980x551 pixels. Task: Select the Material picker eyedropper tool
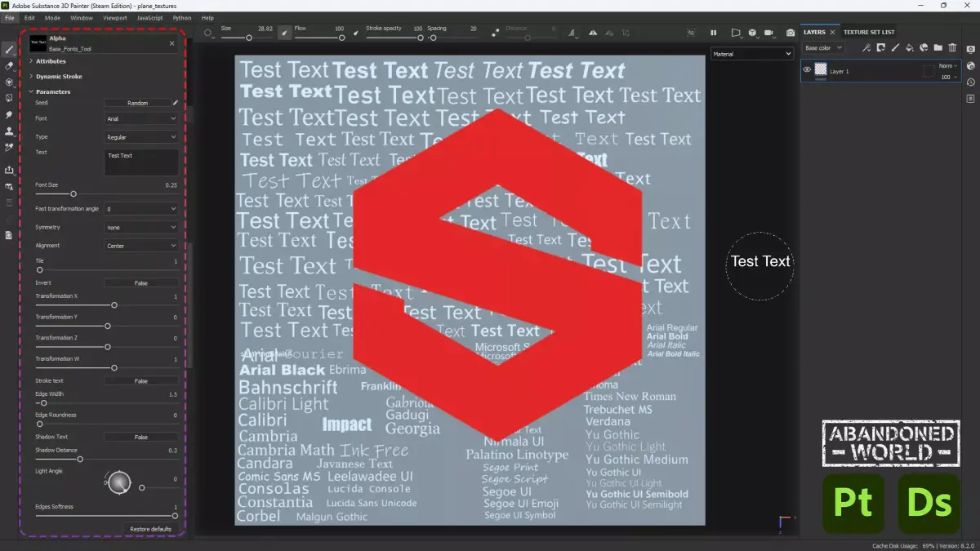point(9,148)
